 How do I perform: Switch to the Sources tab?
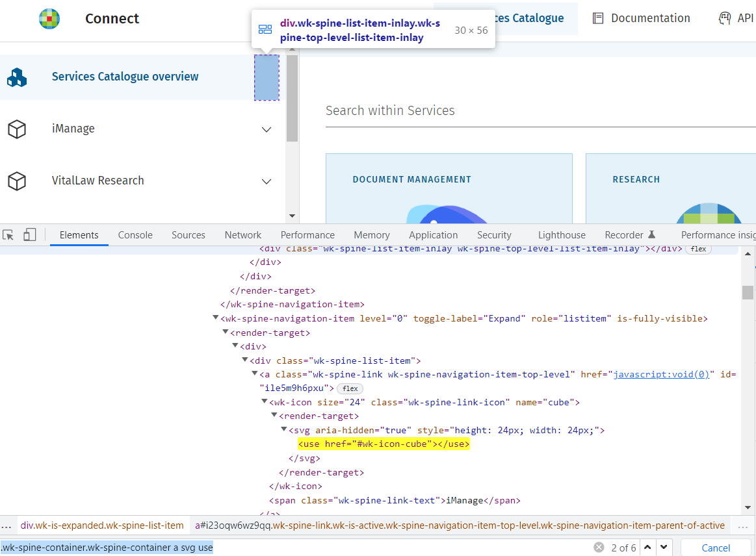coord(189,235)
